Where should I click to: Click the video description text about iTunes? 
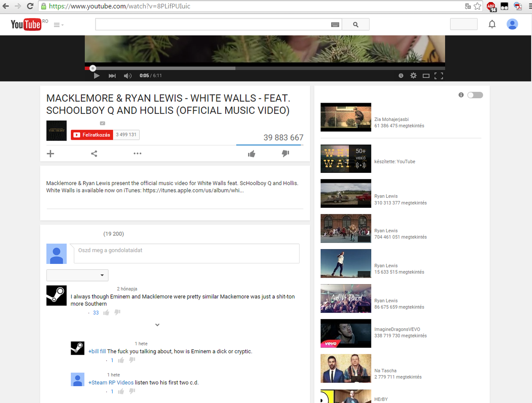click(172, 187)
